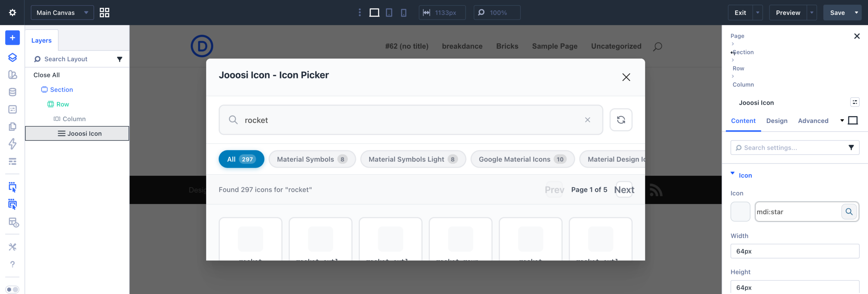Open the Preview dropdown arrow
Viewport: 868px width, 294px height.
click(x=812, y=13)
